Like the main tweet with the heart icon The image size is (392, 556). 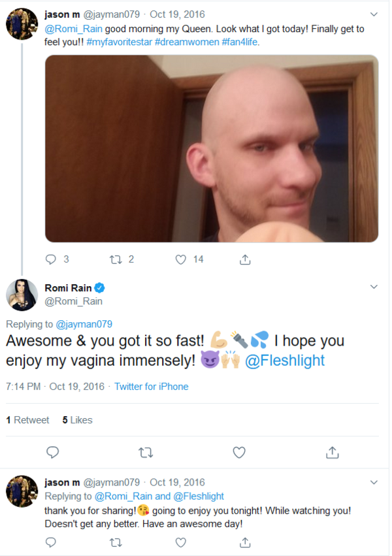(239, 452)
